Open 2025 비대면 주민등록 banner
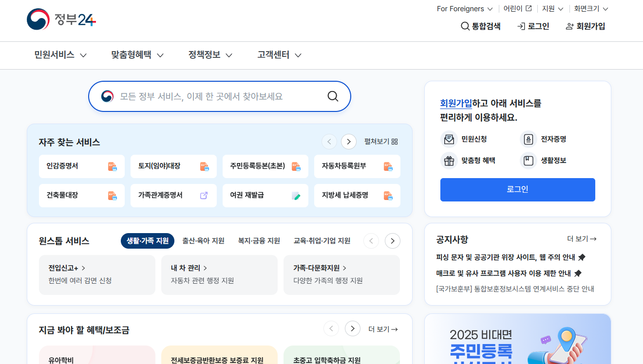 click(518, 339)
